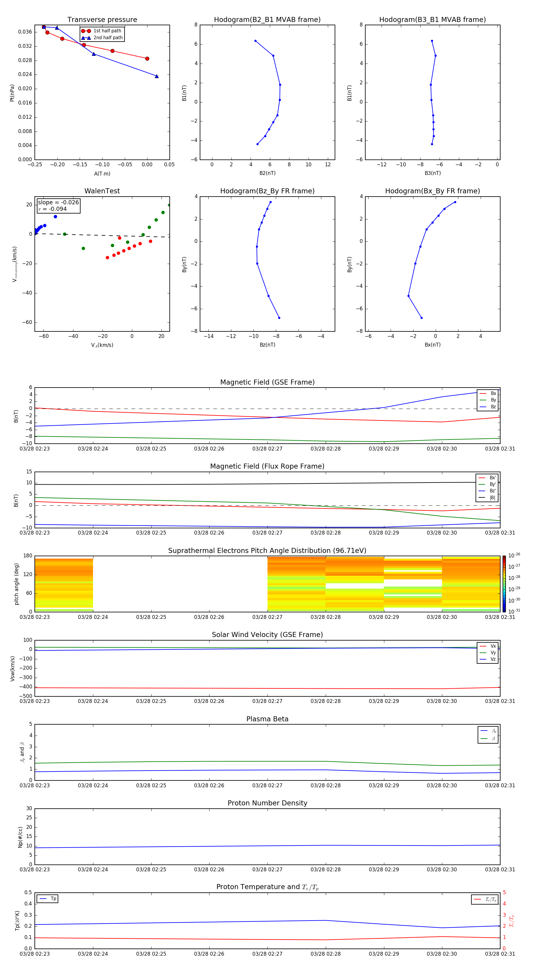
Task: Click the 'Hodogram(B2_B1 MVAB frame)' title
Action: click(x=267, y=19)
